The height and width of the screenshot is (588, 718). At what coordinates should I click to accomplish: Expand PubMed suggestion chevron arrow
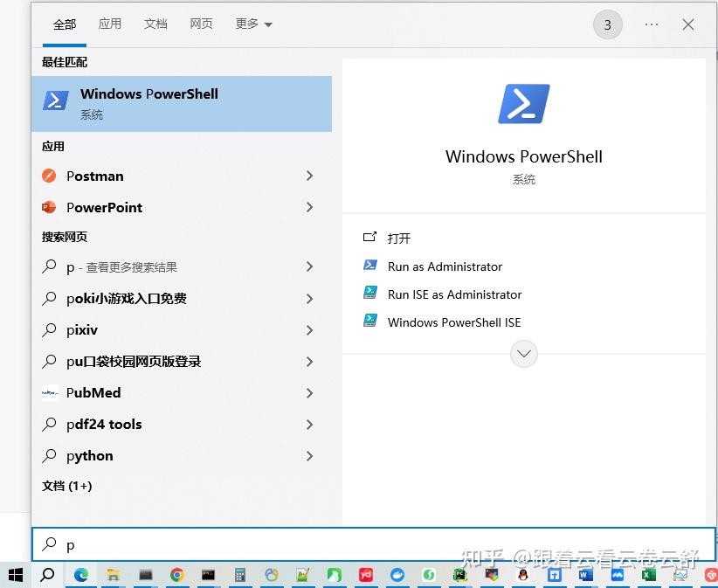point(309,393)
